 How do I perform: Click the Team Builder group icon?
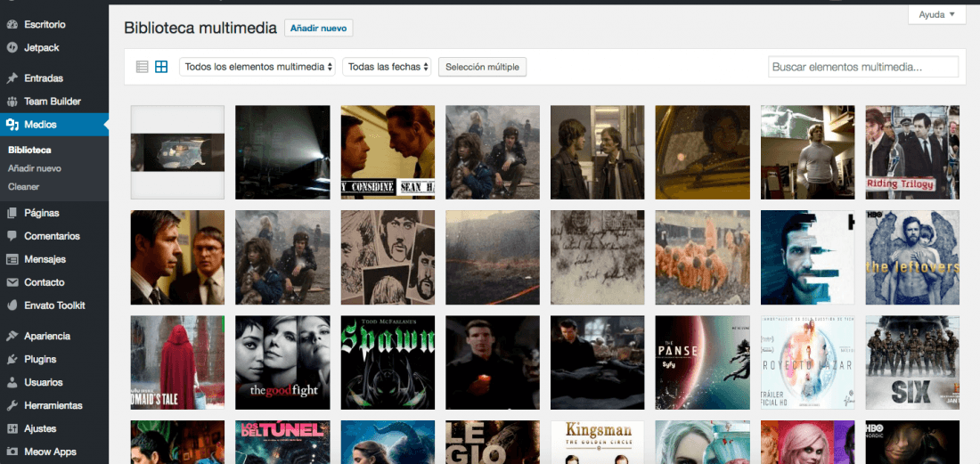[12, 102]
